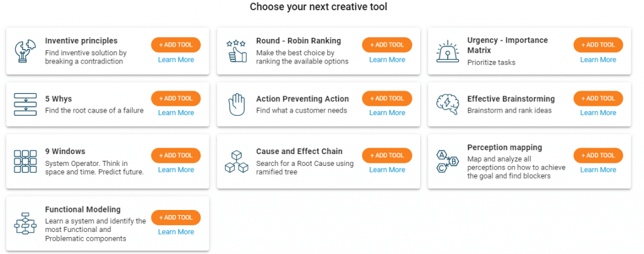Click the Effective Brainstorming brain icon
This screenshot has height=254, width=644.
pos(448,104)
